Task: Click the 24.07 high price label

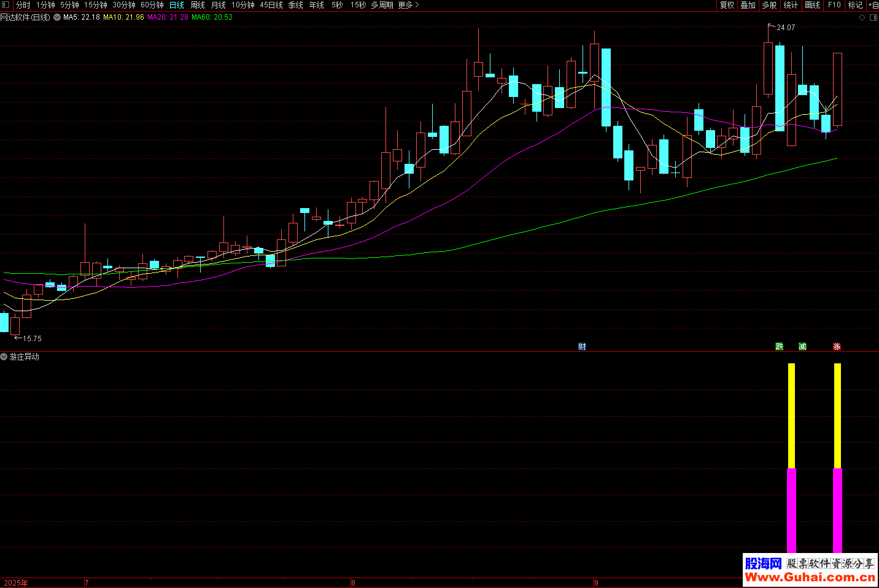Action: coord(785,28)
